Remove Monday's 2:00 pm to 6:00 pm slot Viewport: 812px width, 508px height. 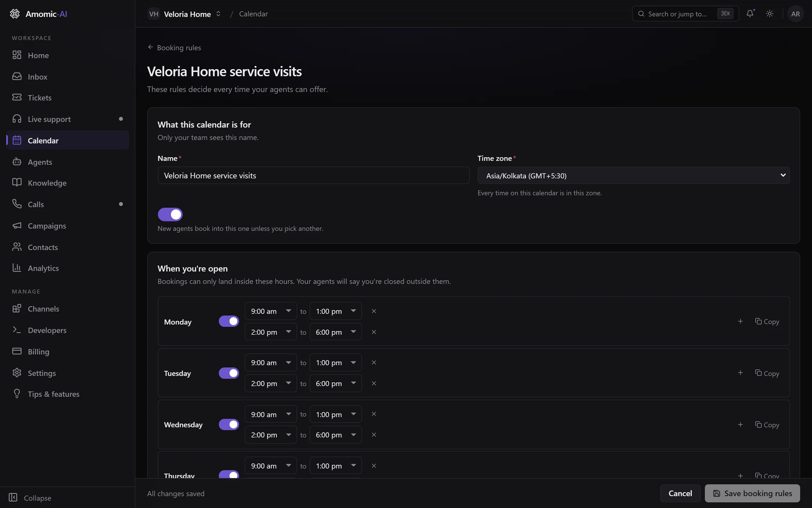374,332
